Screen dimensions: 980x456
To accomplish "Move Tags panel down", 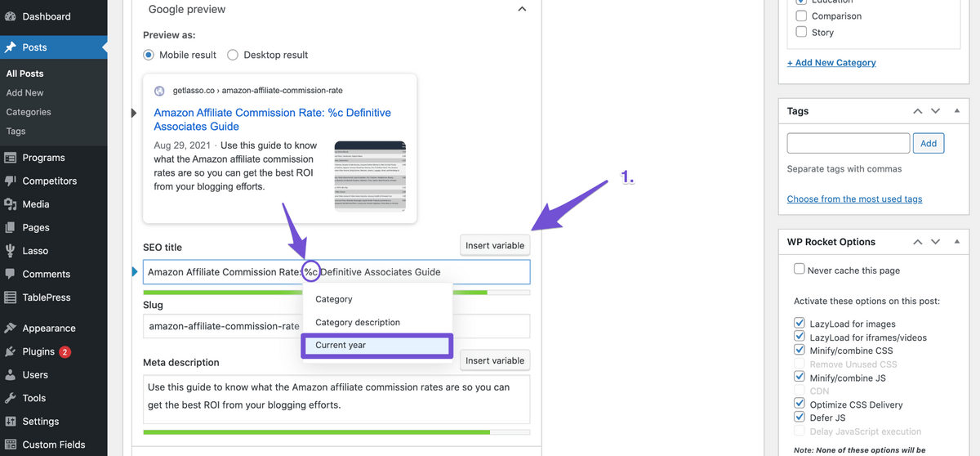I will coord(935,111).
